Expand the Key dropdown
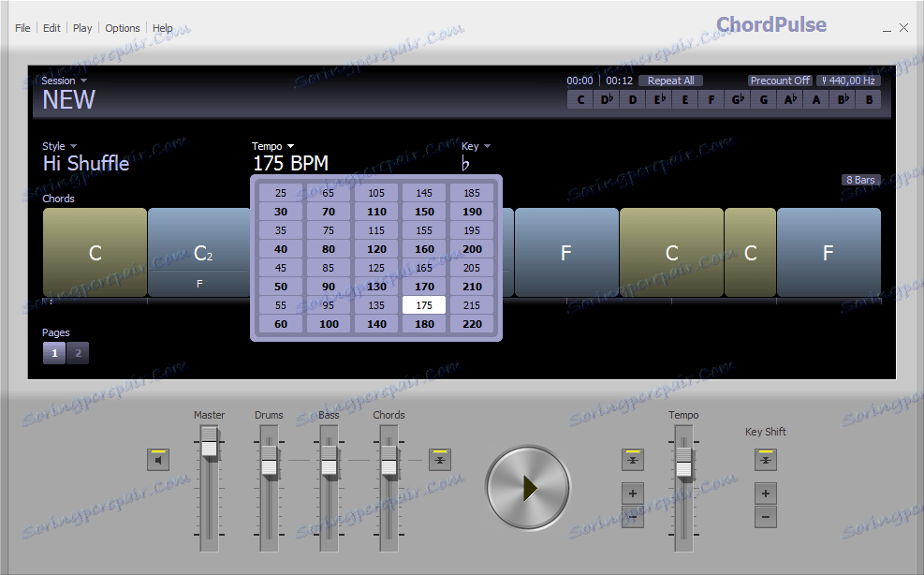Image resolution: width=924 pixels, height=575 pixels. [x=477, y=146]
